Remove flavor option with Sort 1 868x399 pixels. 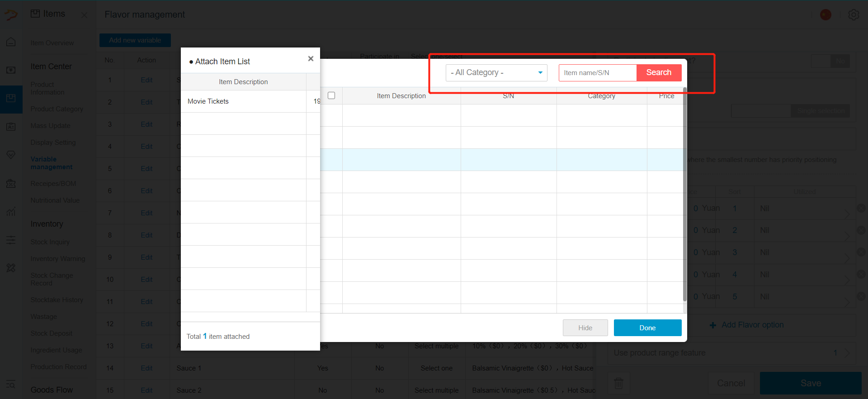click(x=861, y=208)
